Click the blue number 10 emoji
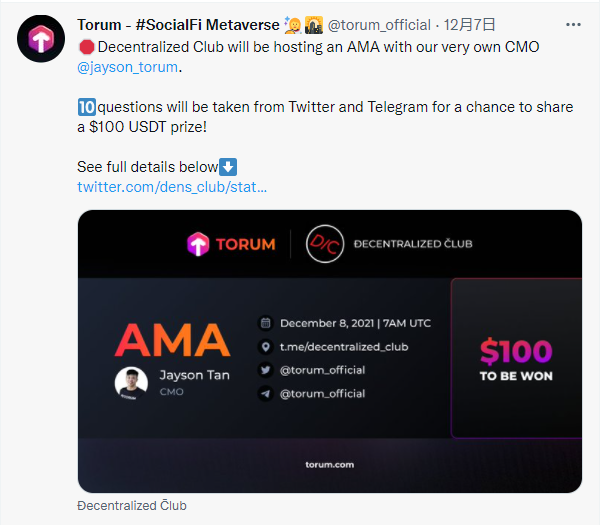 pyautogui.click(x=86, y=105)
